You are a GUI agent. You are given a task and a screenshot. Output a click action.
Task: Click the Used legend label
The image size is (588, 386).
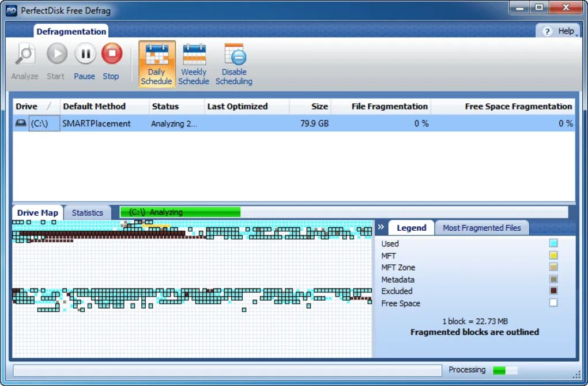[390, 243]
